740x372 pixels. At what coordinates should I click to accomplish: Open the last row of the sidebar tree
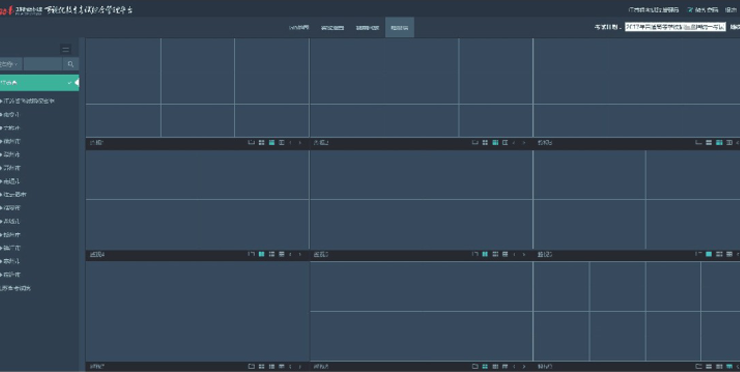click(x=16, y=288)
